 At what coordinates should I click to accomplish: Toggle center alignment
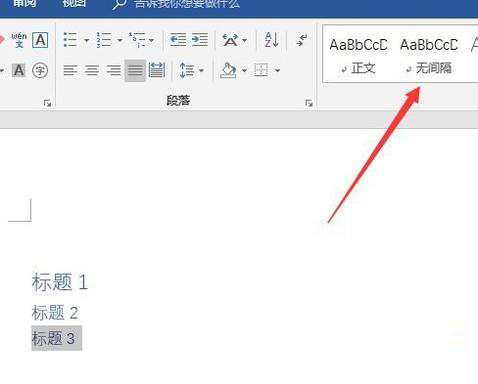click(x=92, y=70)
